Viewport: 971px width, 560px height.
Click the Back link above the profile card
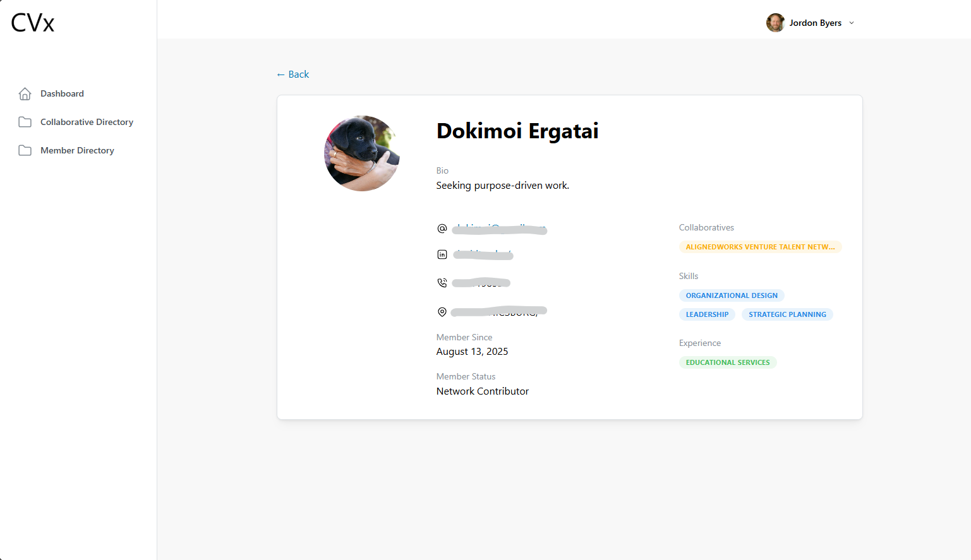tap(293, 74)
